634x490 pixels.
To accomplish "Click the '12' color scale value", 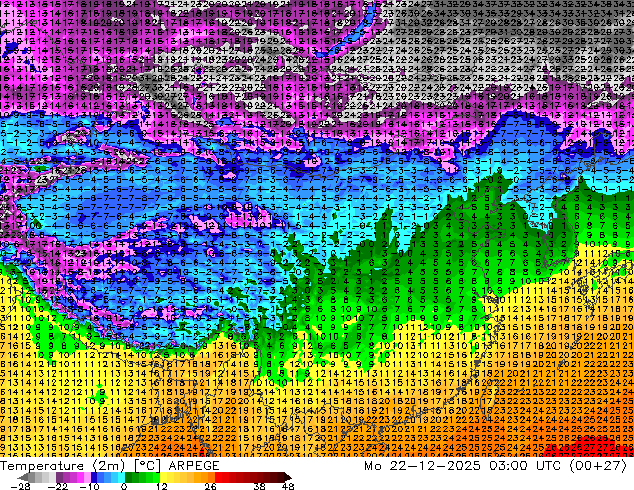I will pyautogui.click(x=162, y=486).
